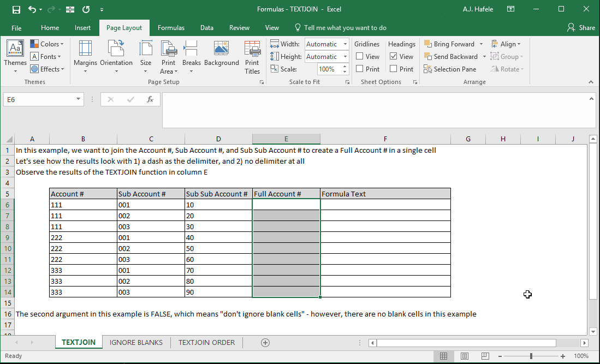Zoom in with plus button
This screenshot has width=600, height=364.
click(x=563, y=356)
